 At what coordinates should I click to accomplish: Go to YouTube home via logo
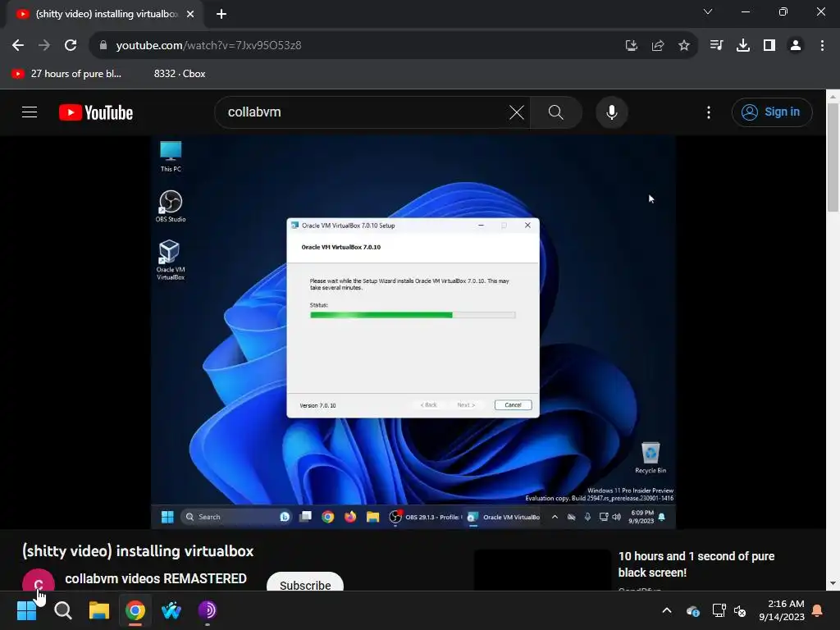coord(96,112)
